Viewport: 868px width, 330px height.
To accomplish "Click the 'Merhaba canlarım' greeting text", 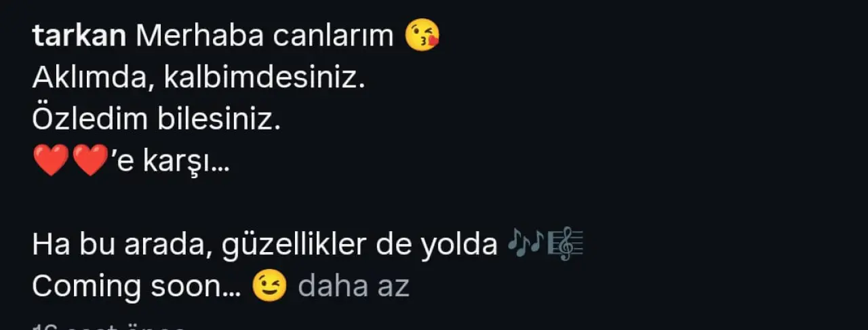I will [265, 37].
